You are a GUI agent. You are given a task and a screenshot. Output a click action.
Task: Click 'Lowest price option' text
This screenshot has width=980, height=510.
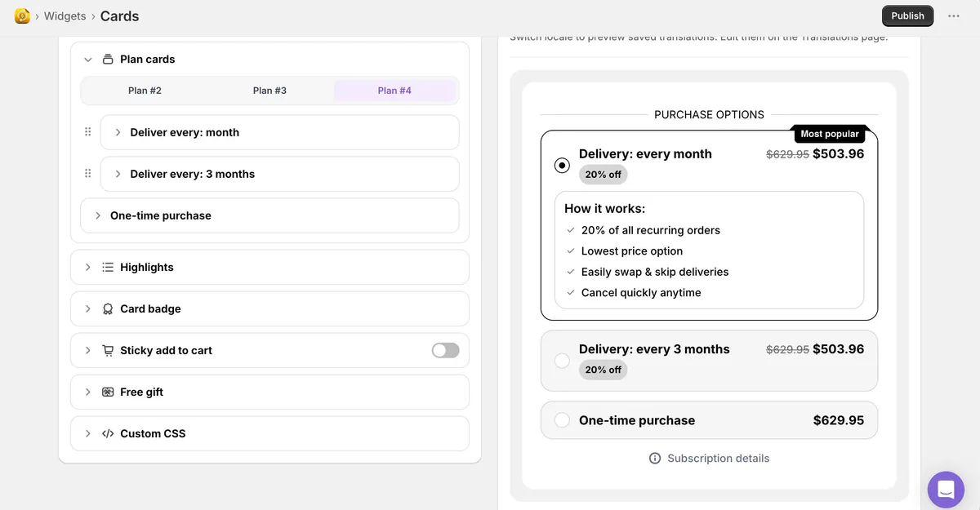[x=632, y=251]
